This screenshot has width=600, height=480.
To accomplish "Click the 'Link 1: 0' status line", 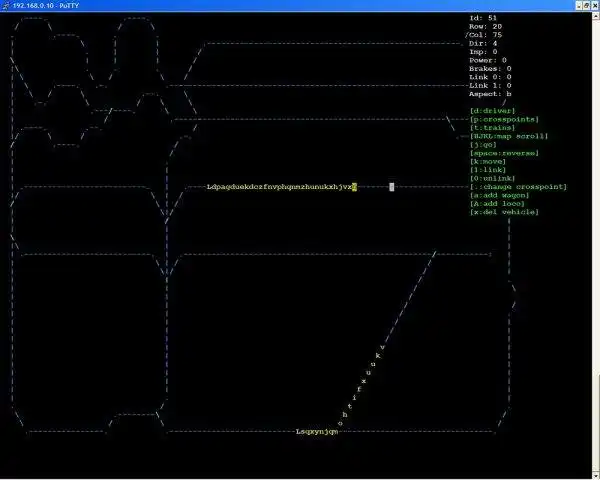I will coord(490,85).
